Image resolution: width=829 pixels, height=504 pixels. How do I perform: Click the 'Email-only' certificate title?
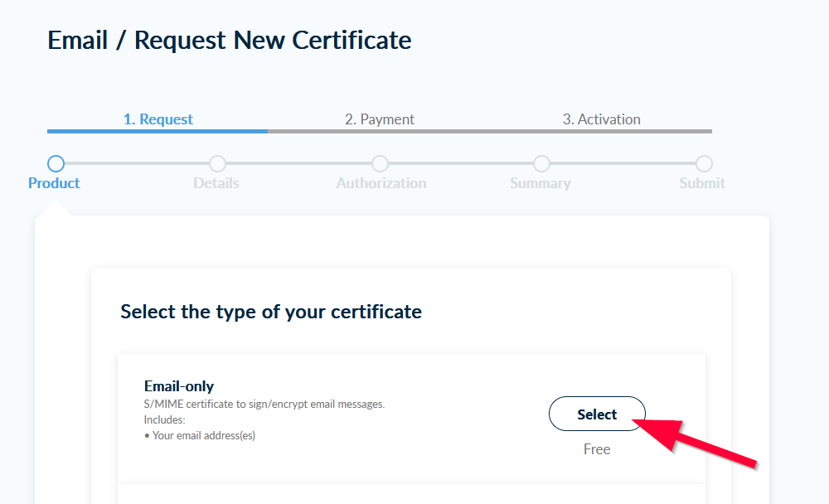tap(179, 386)
